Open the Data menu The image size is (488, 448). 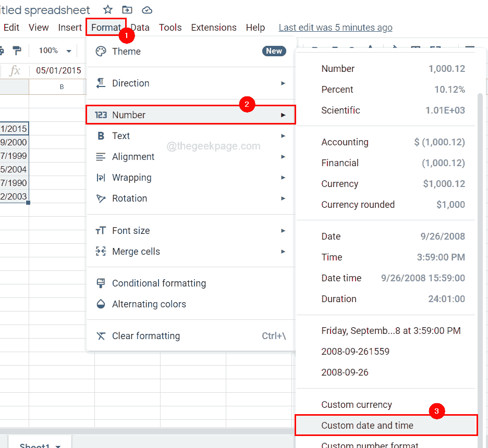coord(140,27)
